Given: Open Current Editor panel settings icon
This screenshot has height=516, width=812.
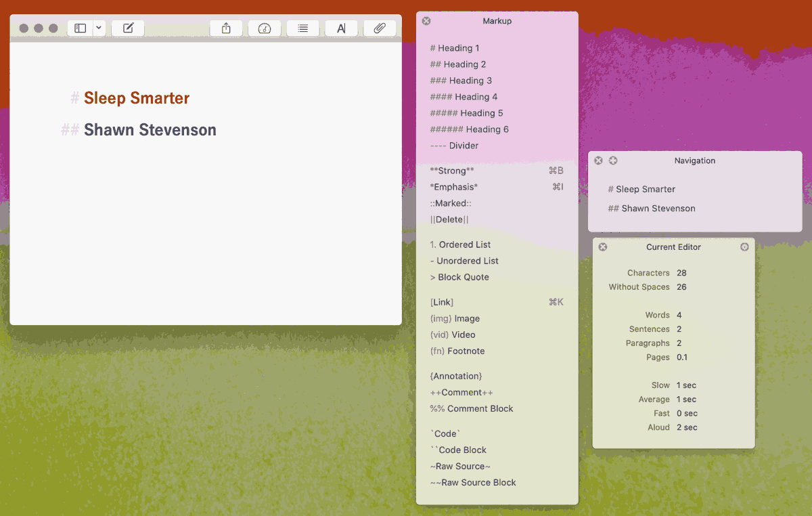Looking at the screenshot, I should click(x=744, y=247).
